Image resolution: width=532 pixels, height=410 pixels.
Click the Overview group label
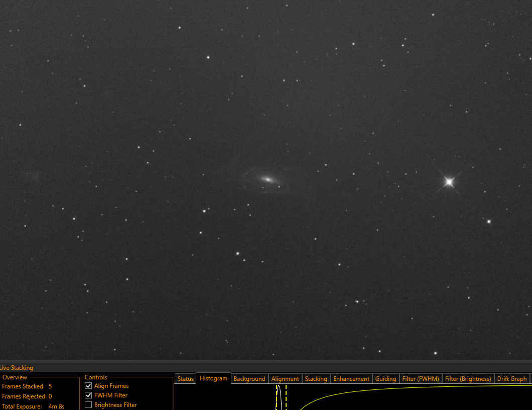click(15, 377)
